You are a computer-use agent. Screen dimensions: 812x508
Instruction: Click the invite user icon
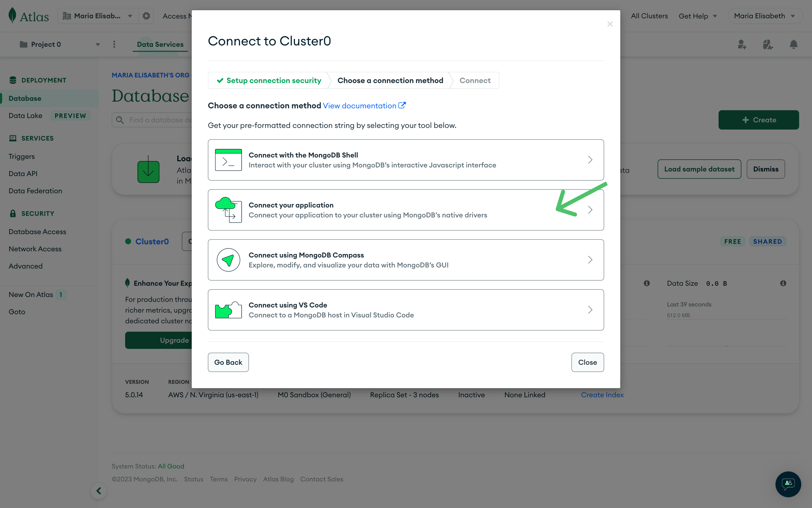click(x=742, y=44)
